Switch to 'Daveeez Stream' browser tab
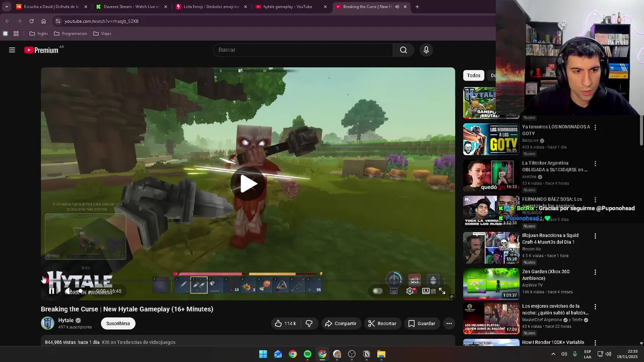The height and width of the screenshot is (362, 644). point(131,7)
